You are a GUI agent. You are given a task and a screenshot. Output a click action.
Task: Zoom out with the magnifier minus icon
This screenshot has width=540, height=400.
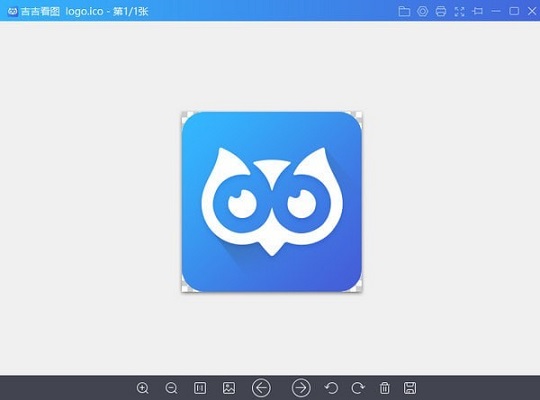coord(171,388)
